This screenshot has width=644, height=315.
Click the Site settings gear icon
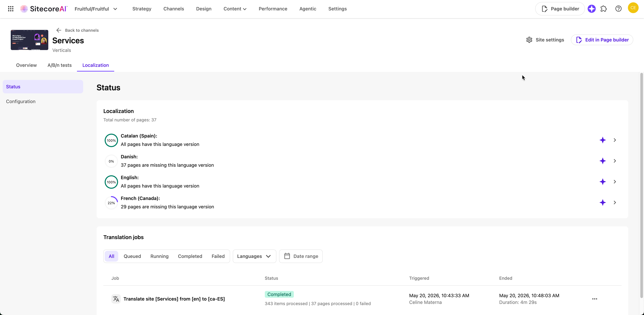pos(529,40)
